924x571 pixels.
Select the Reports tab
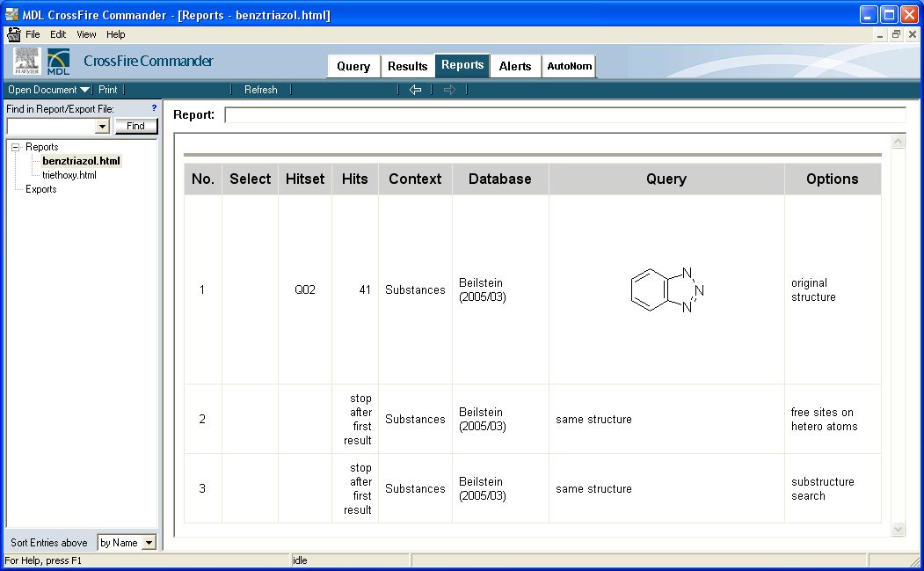coord(462,65)
